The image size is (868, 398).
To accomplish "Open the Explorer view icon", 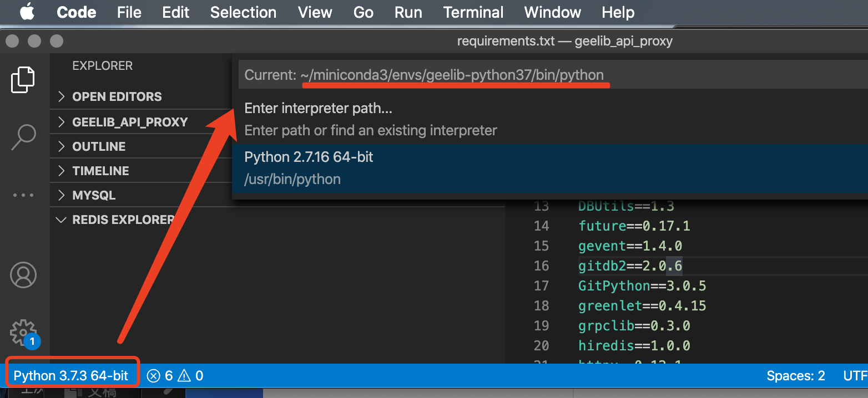I will pos(23,79).
